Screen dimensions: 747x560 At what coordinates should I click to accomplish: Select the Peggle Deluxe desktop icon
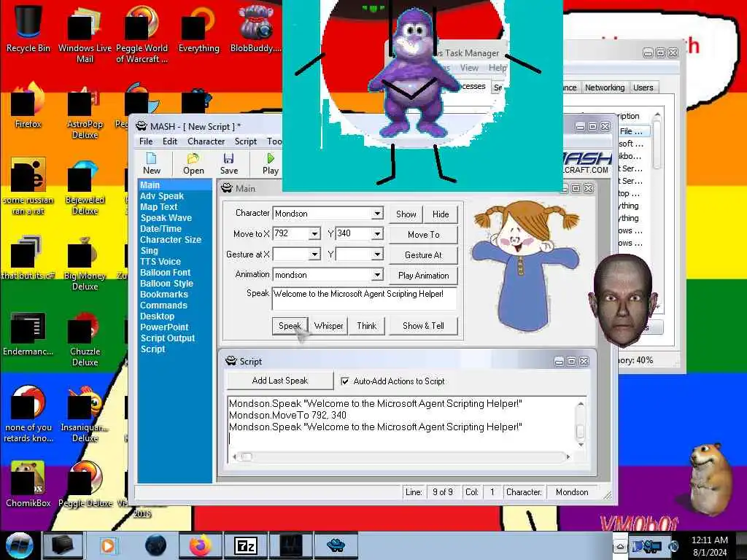point(85,483)
